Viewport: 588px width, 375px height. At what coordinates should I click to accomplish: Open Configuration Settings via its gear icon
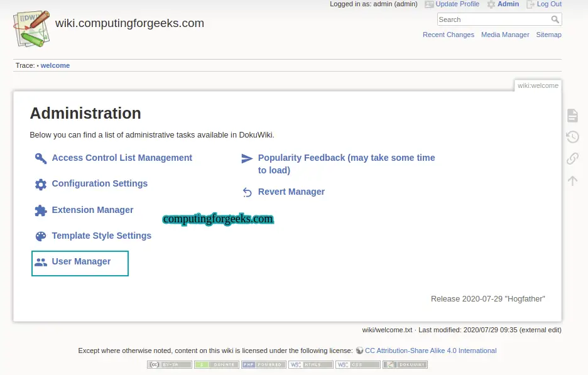tap(40, 184)
